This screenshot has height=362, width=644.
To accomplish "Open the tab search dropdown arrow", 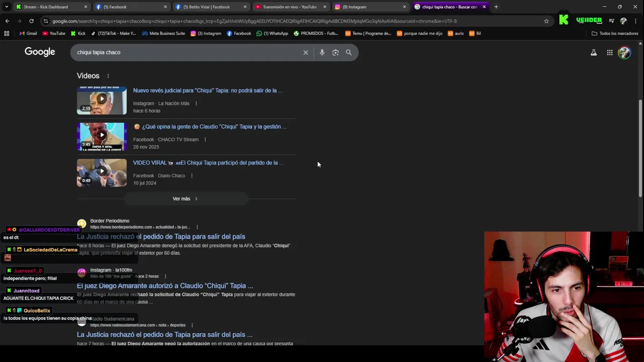I will point(6,7).
